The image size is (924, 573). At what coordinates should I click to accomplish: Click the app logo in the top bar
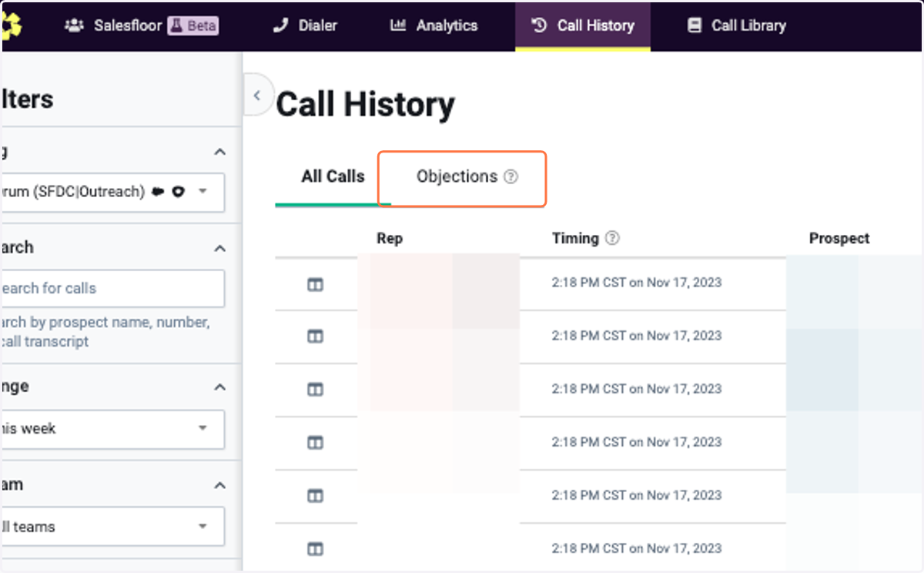pos(12,25)
